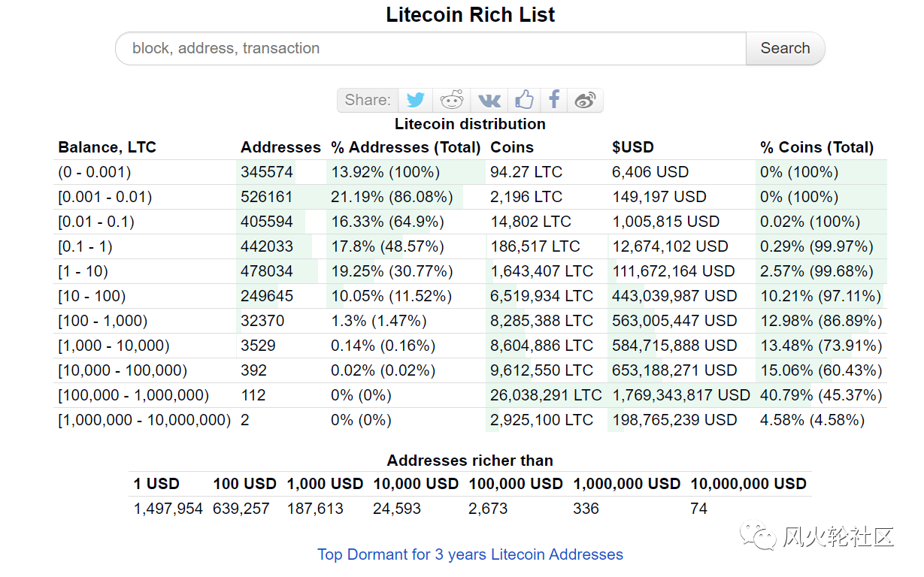Click the 10,000 USD column header
This screenshot has height=577, width=924.
[416, 484]
